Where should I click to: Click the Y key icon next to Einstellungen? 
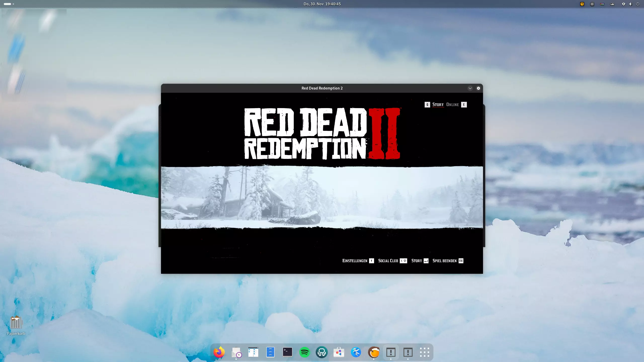click(x=371, y=261)
